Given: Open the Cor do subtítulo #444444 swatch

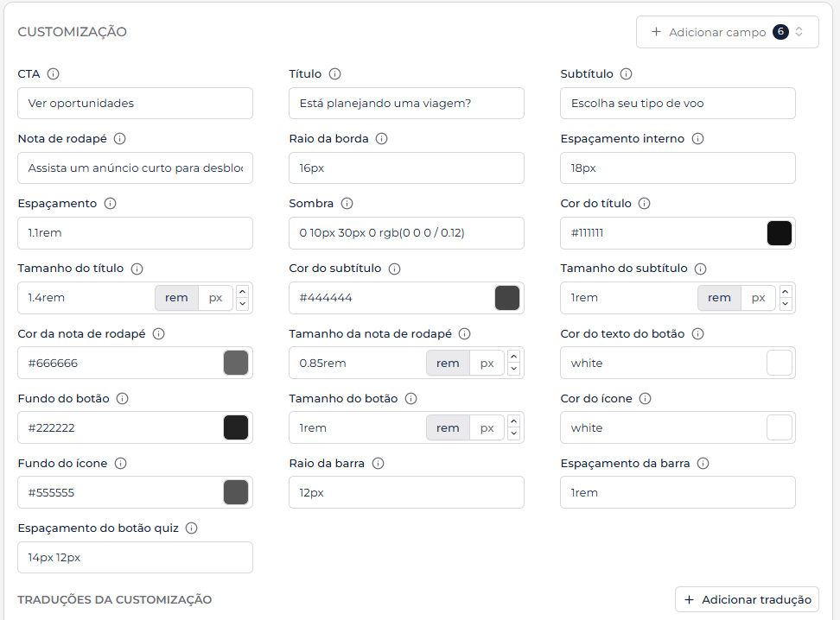Looking at the screenshot, I should pos(507,298).
